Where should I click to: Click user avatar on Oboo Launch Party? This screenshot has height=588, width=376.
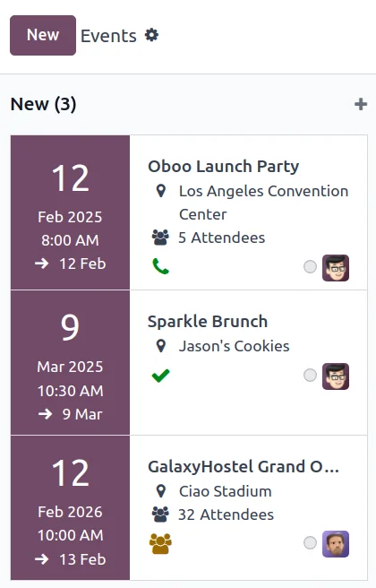(336, 268)
